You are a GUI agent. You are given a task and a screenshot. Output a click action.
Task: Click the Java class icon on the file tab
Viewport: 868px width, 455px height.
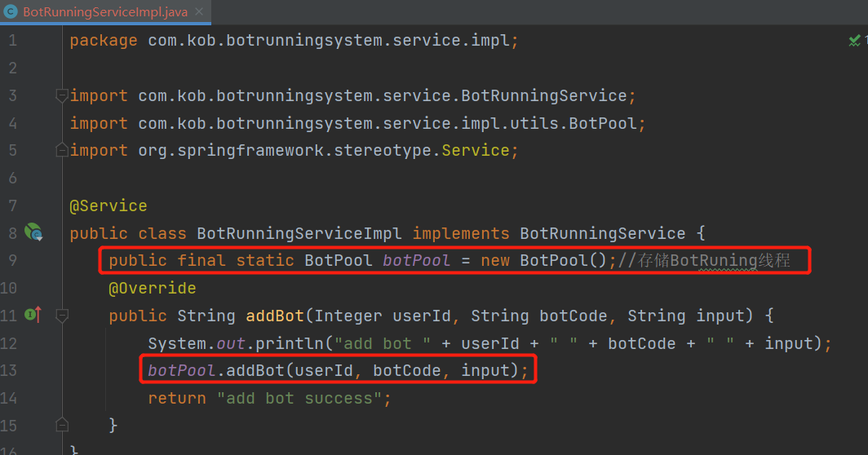pos(10,11)
